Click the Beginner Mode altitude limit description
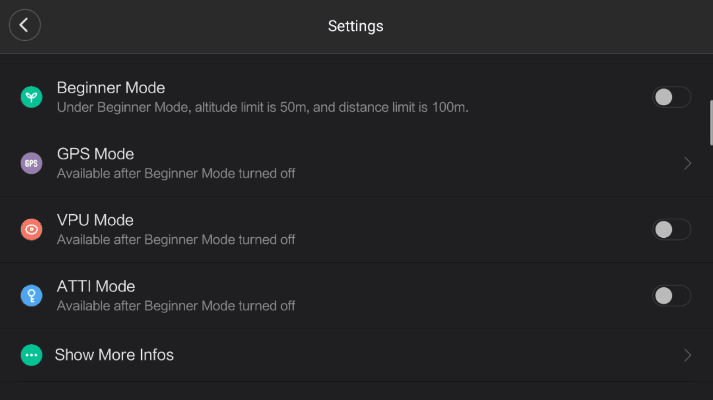 262,108
